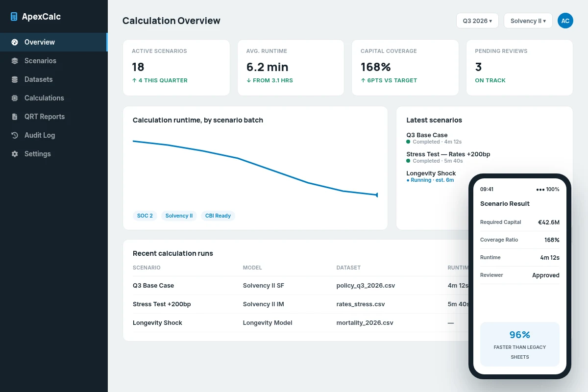Open the Overview menu item
The image size is (588, 392).
[53, 42]
